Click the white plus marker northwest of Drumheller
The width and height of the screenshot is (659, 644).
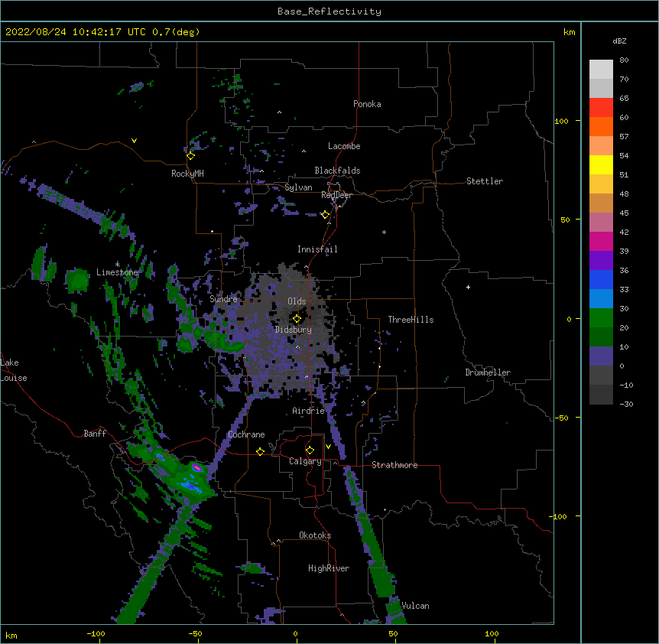468,287
